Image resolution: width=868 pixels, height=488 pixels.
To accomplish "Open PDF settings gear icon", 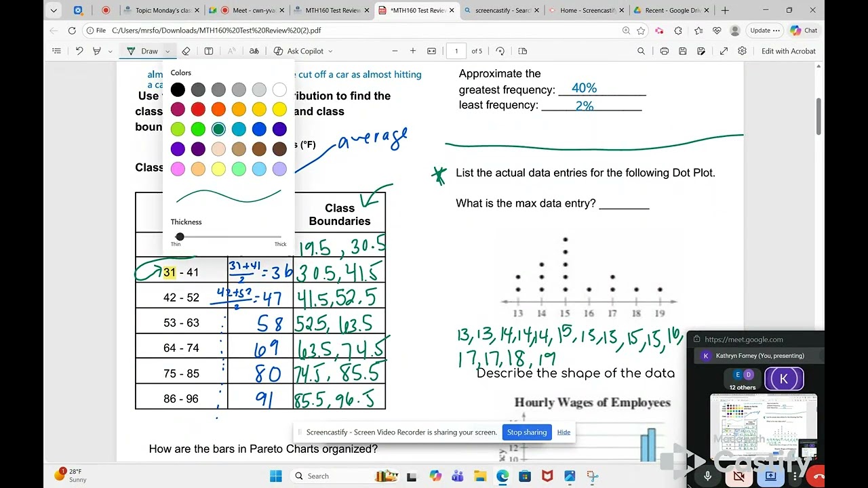I will click(742, 51).
